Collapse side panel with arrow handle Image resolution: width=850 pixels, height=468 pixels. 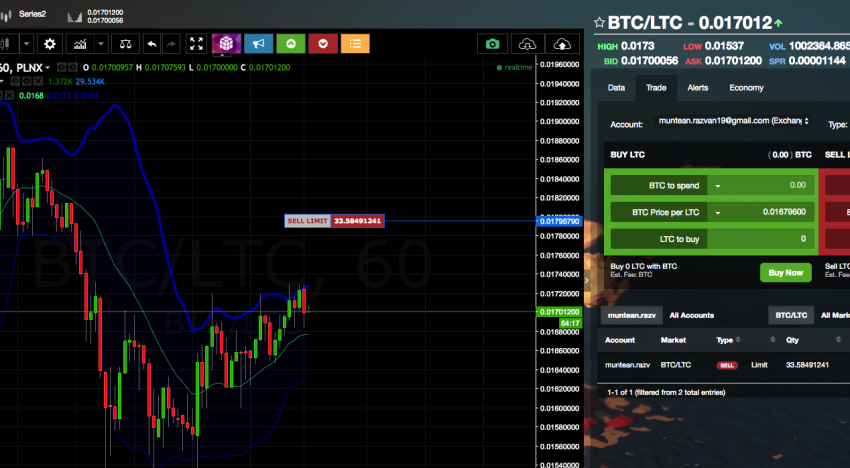[x=587, y=280]
